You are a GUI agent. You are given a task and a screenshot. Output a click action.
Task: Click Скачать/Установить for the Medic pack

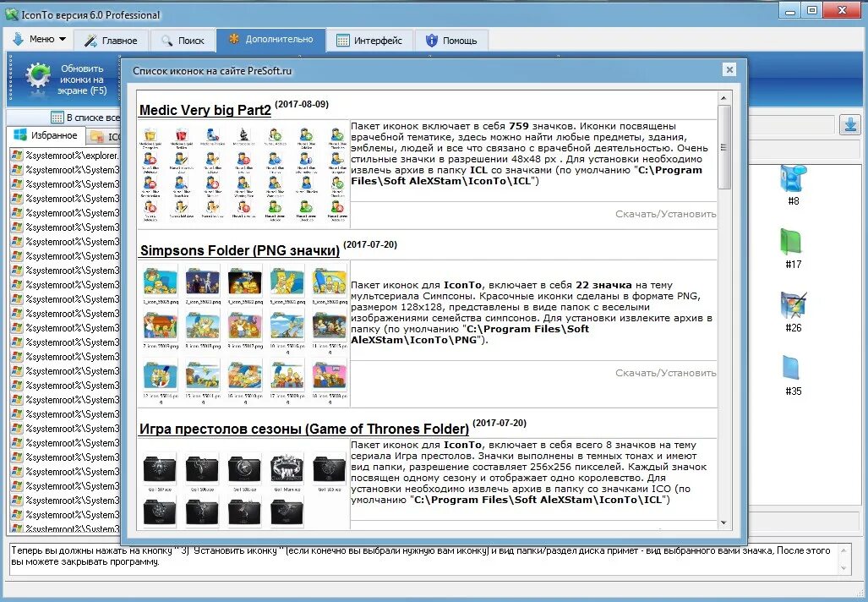click(x=665, y=214)
